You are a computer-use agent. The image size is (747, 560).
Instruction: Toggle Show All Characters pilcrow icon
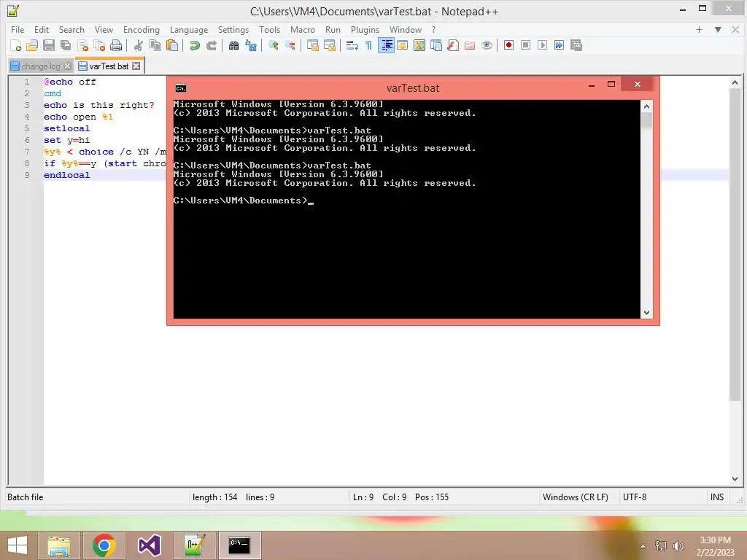pyautogui.click(x=368, y=45)
